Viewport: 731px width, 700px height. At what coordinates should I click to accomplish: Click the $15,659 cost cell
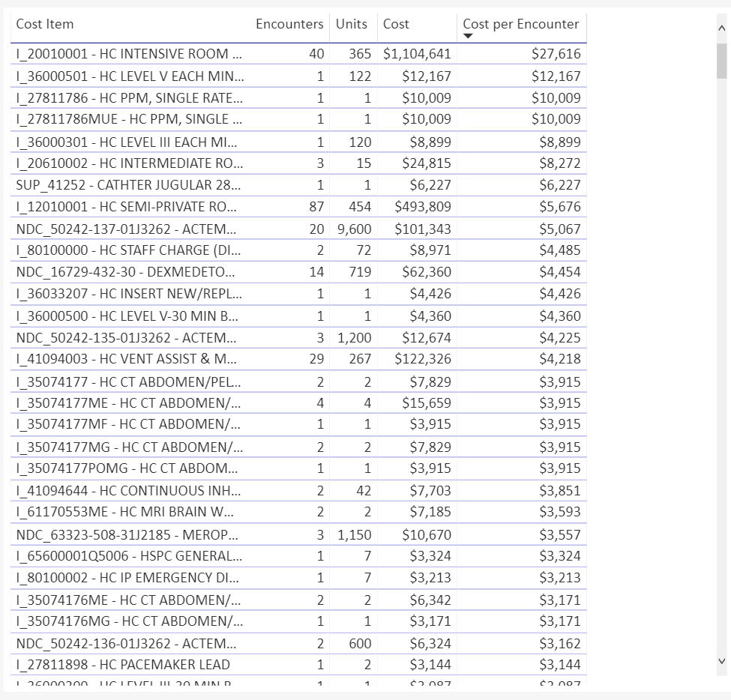427,402
